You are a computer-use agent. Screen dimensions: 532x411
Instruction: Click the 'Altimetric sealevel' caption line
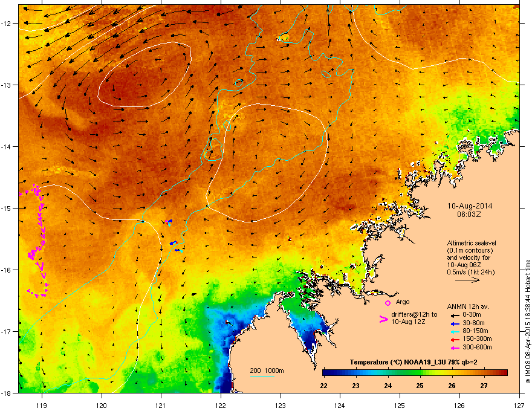pos(472,243)
